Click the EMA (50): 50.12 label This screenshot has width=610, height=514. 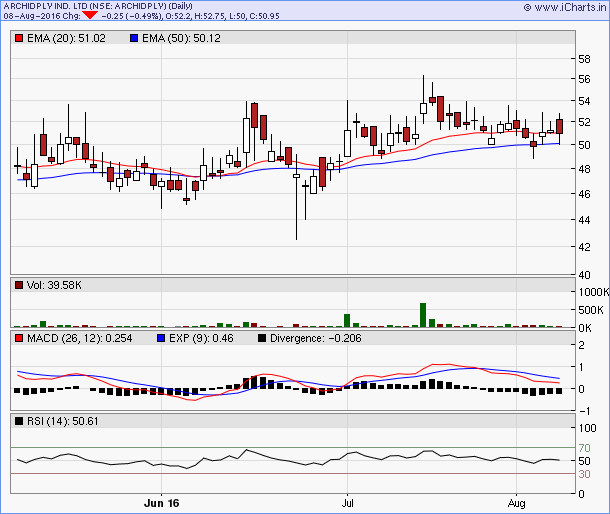pyautogui.click(x=181, y=38)
